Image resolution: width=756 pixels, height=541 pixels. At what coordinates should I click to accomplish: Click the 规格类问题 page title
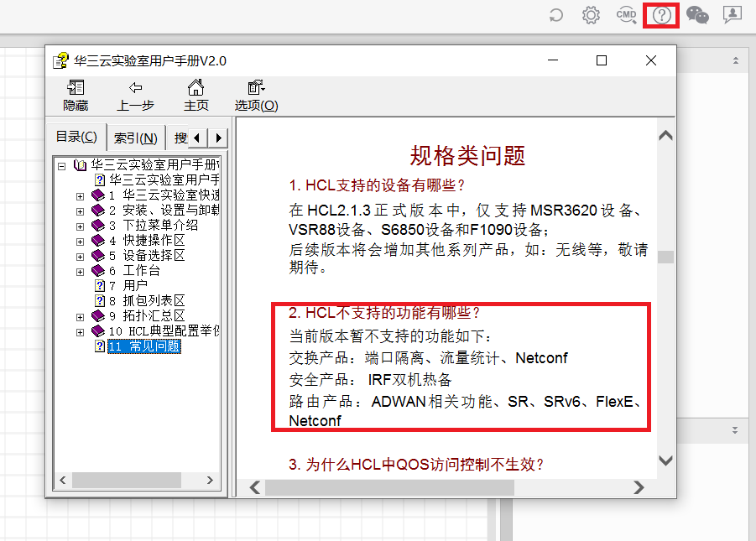tap(467, 155)
